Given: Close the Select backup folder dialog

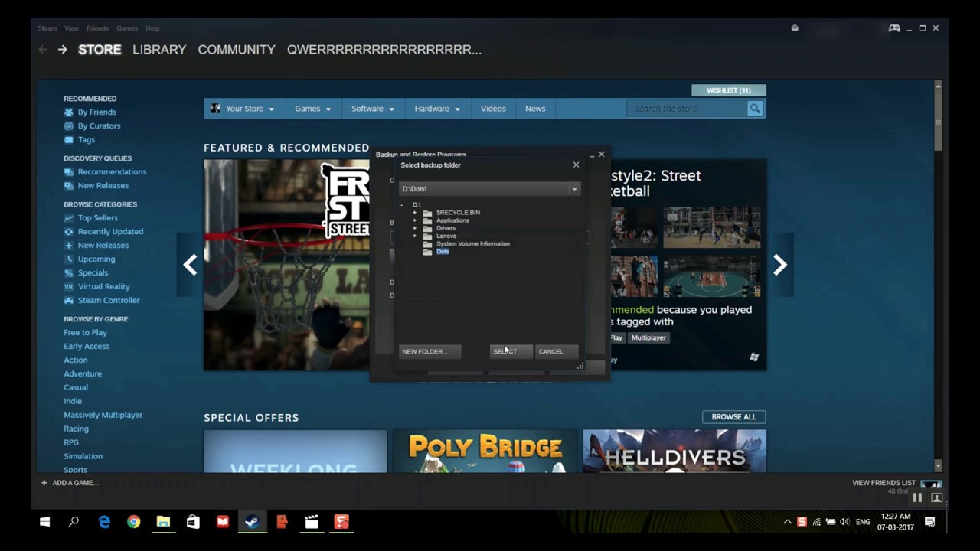Looking at the screenshot, I should point(576,165).
